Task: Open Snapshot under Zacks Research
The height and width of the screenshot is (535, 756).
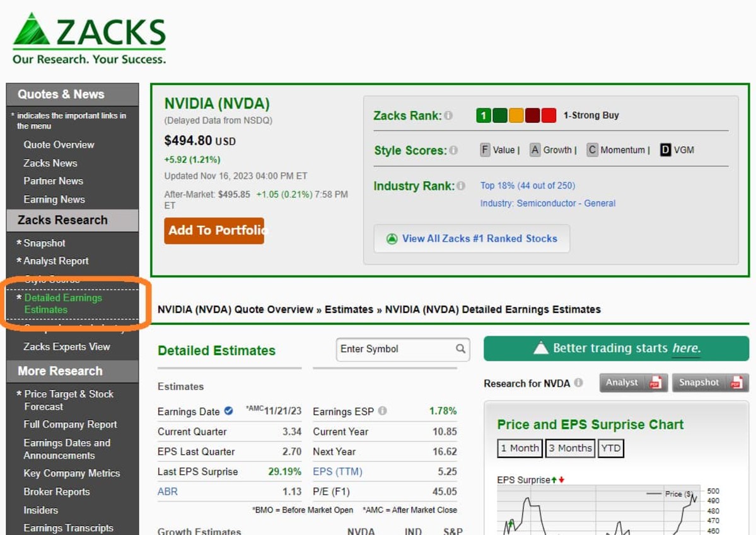Action: tap(44, 243)
